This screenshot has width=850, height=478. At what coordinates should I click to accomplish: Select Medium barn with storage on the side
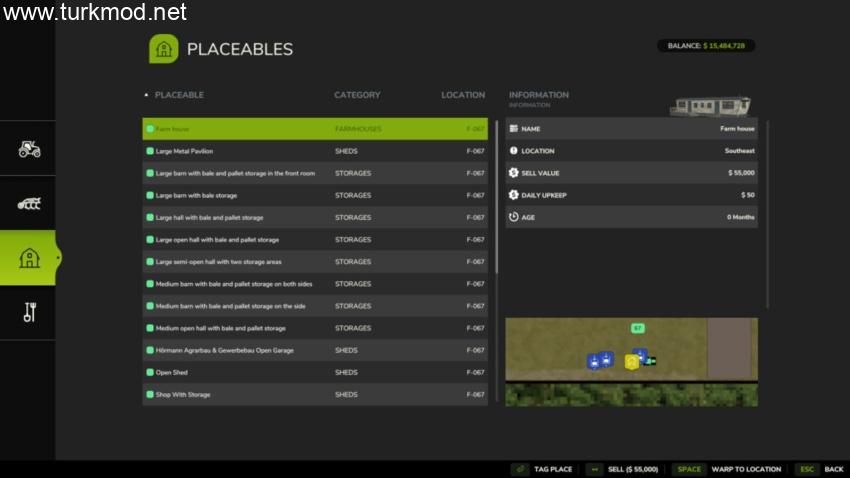click(x=315, y=306)
